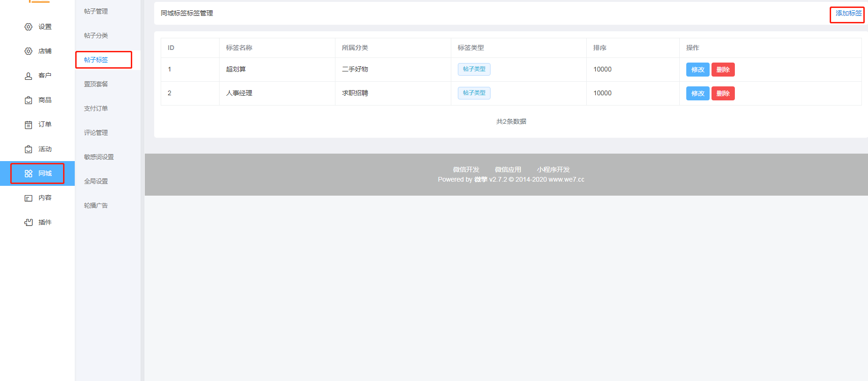
Task: Click 删除 for the 超划算 tag
Action: pos(723,70)
